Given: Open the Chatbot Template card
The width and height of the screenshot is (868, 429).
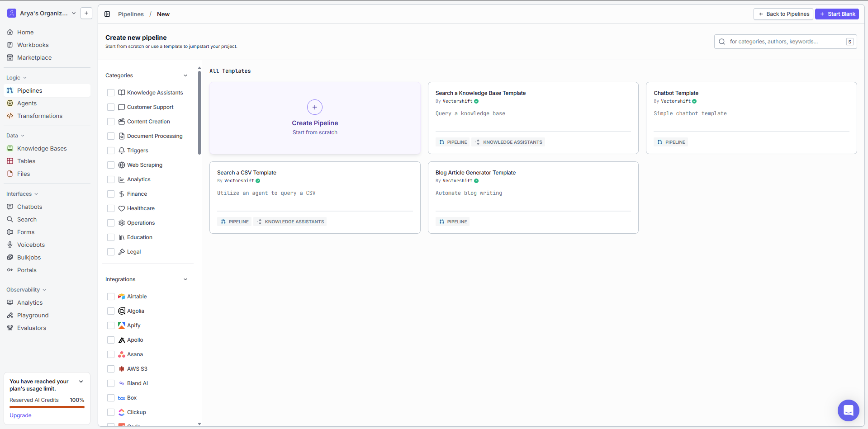Looking at the screenshot, I should (751, 118).
